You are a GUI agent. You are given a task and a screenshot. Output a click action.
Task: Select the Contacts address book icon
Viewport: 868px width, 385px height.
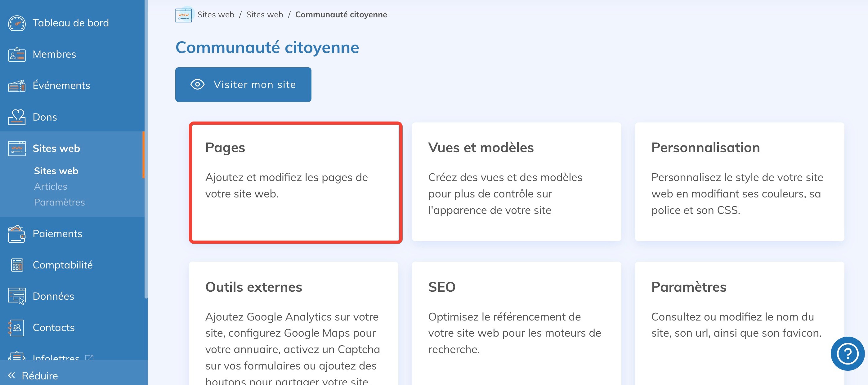pyautogui.click(x=16, y=327)
